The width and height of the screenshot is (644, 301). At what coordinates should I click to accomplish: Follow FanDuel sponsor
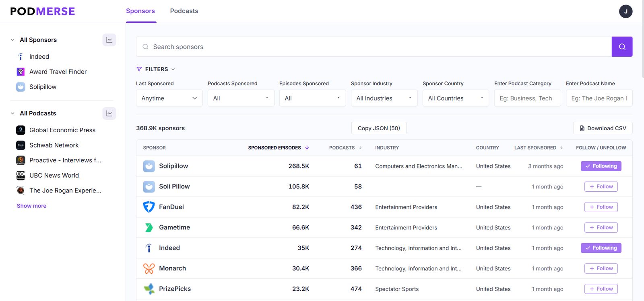tap(601, 207)
